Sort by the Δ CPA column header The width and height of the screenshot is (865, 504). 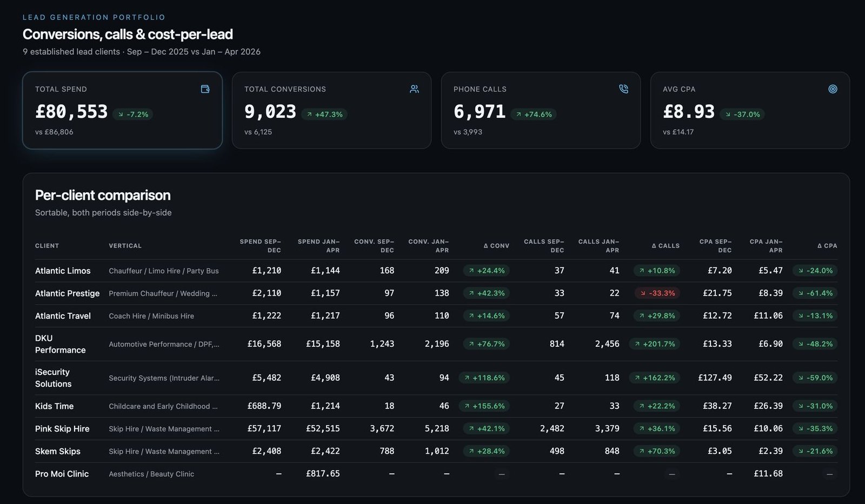point(827,246)
